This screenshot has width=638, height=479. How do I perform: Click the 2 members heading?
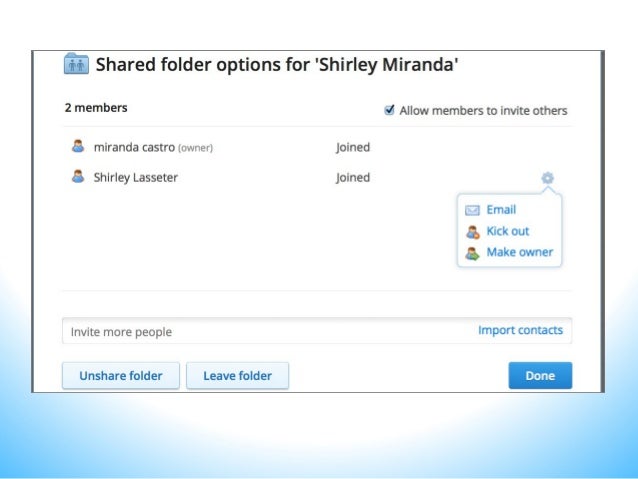click(96, 108)
